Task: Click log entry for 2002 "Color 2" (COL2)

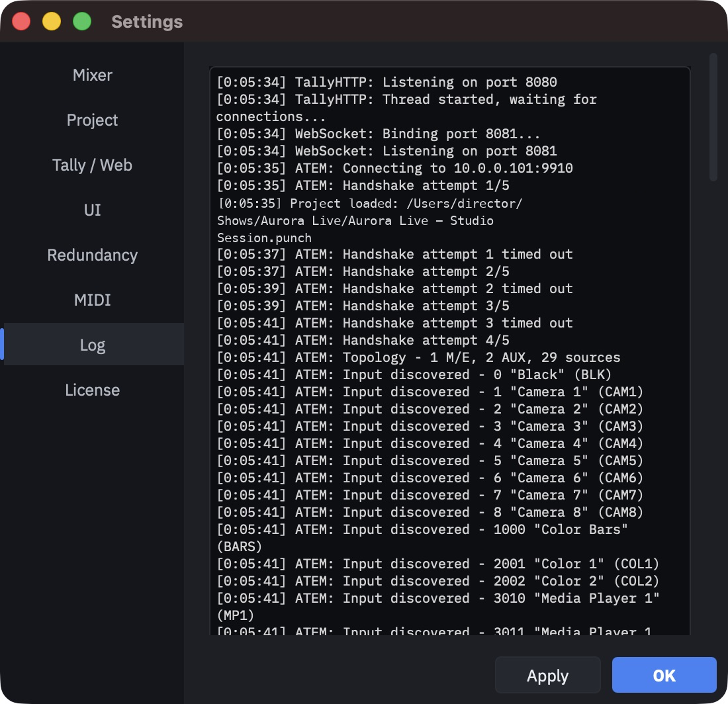Action: pos(438,580)
